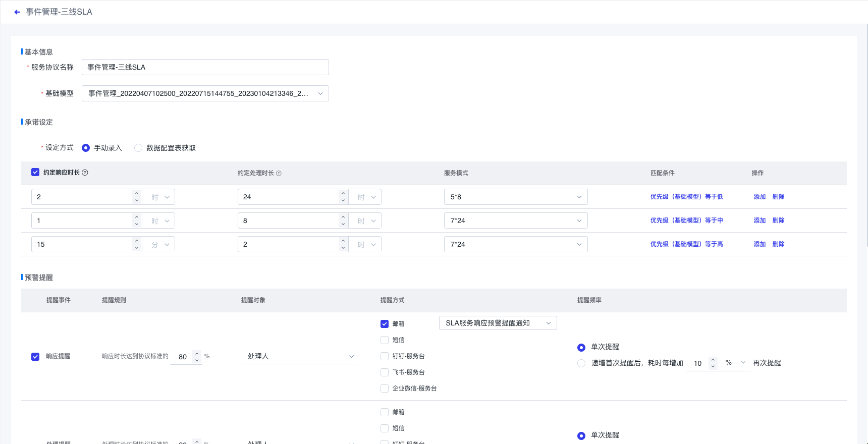Increase the 80 percent response threshold
The image size is (868, 444).
(x=197, y=353)
